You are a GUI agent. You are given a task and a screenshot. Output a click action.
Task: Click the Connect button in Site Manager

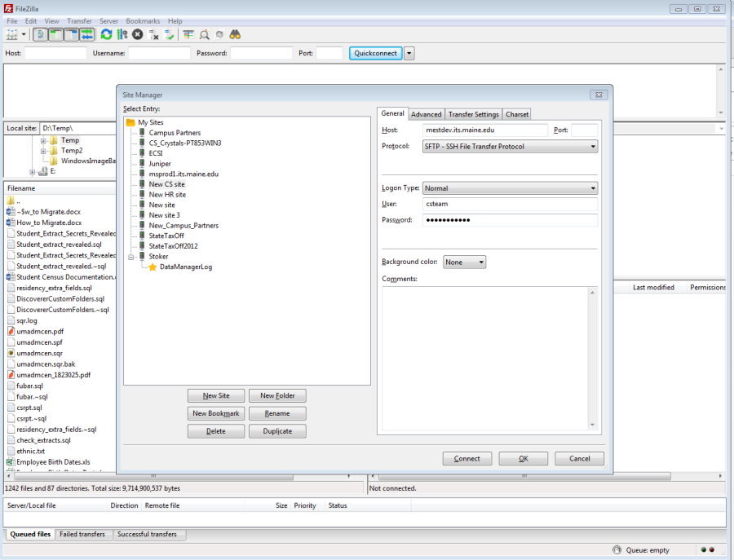click(x=467, y=458)
